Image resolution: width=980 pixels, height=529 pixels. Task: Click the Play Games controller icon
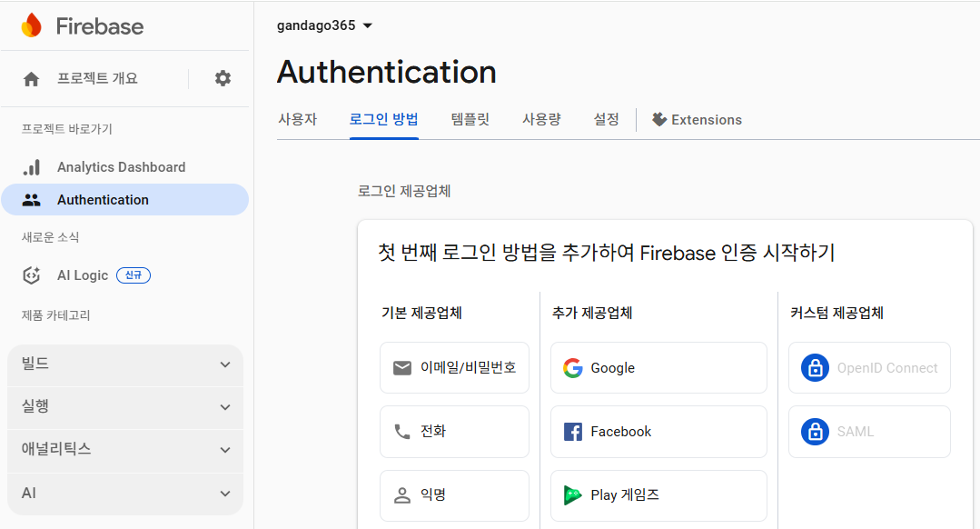572,495
